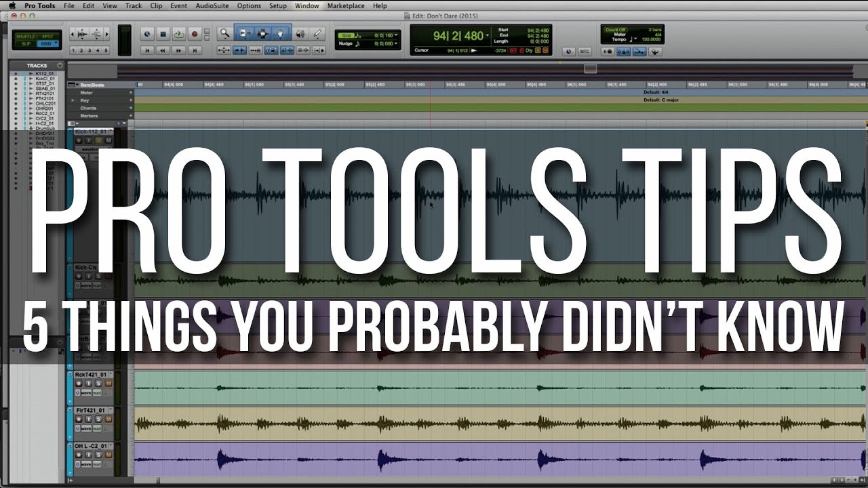Image resolution: width=868 pixels, height=488 pixels.
Task: Click the universe view position rectangle
Action: 591,68
